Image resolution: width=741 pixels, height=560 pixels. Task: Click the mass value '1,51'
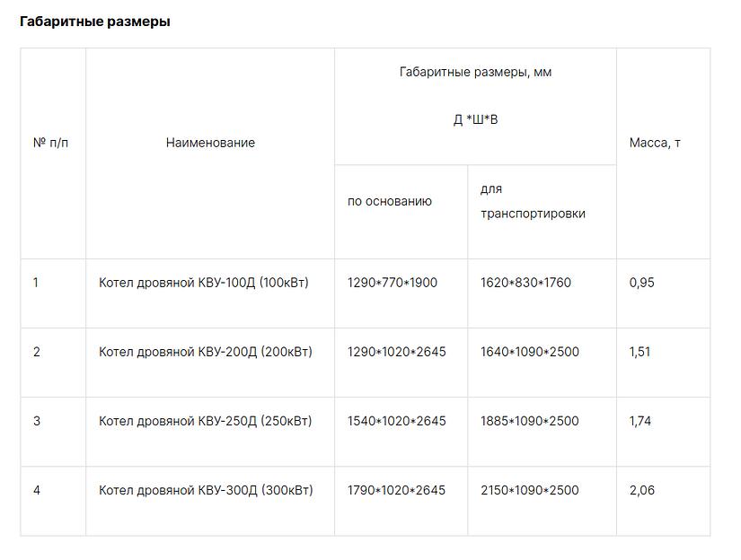pyautogui.click(x=640, y=352)
